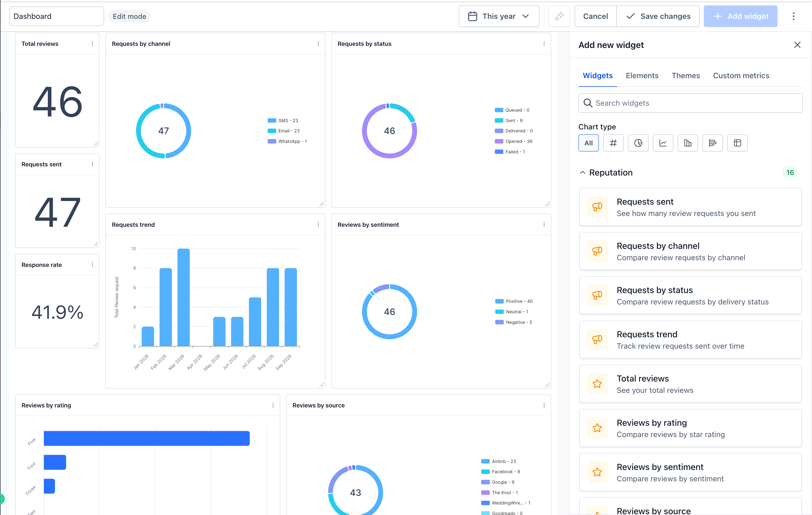
Task: Switch to the Themes tab
Action: pos(685,75)
